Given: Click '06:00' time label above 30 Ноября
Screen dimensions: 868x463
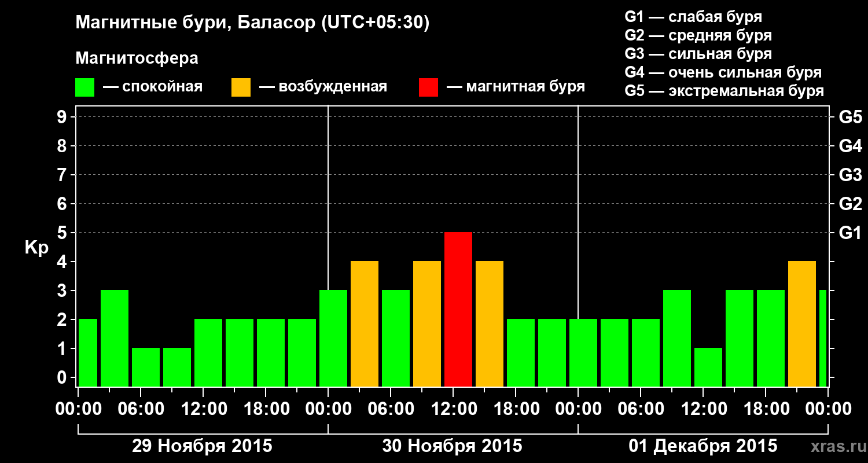Looking at the screenshot, I should click(x=391, y=409).
